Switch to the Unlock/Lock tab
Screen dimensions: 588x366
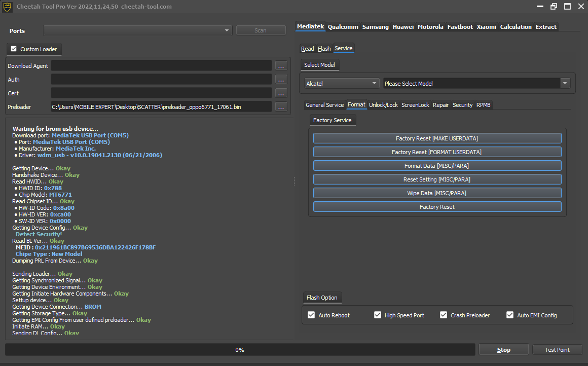pos(383,105)
